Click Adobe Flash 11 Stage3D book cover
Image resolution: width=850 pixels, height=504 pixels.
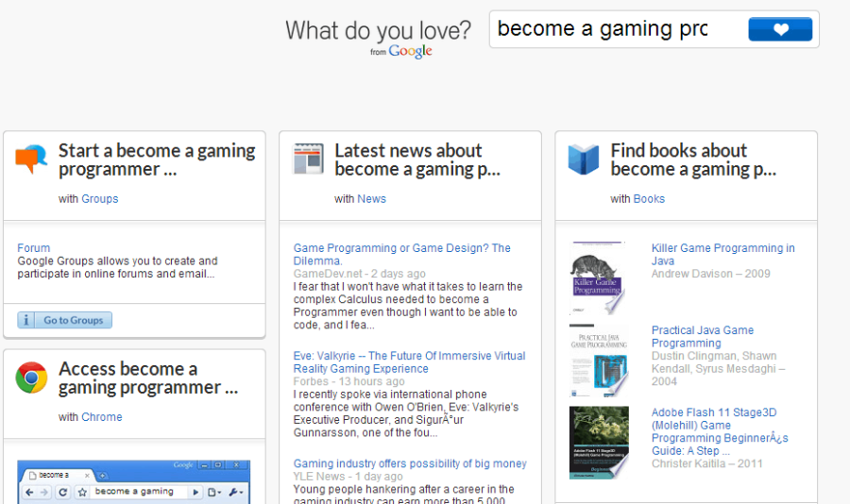[x=598, y=442]
